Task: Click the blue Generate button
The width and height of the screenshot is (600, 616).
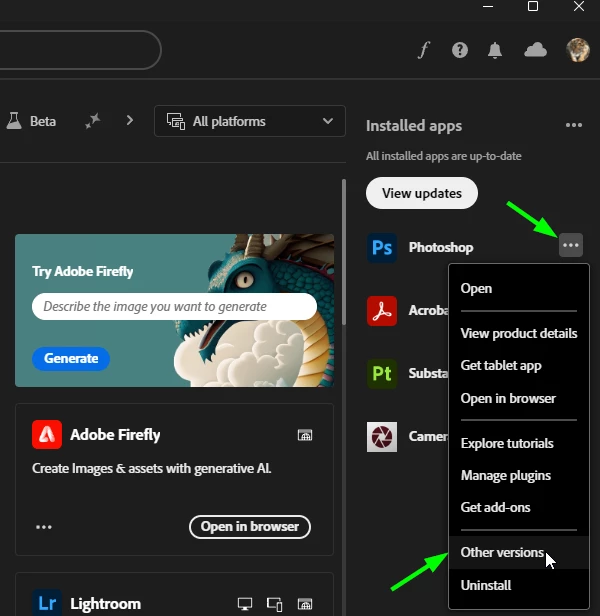Action: pyautogui.click(x=71, y=358)
